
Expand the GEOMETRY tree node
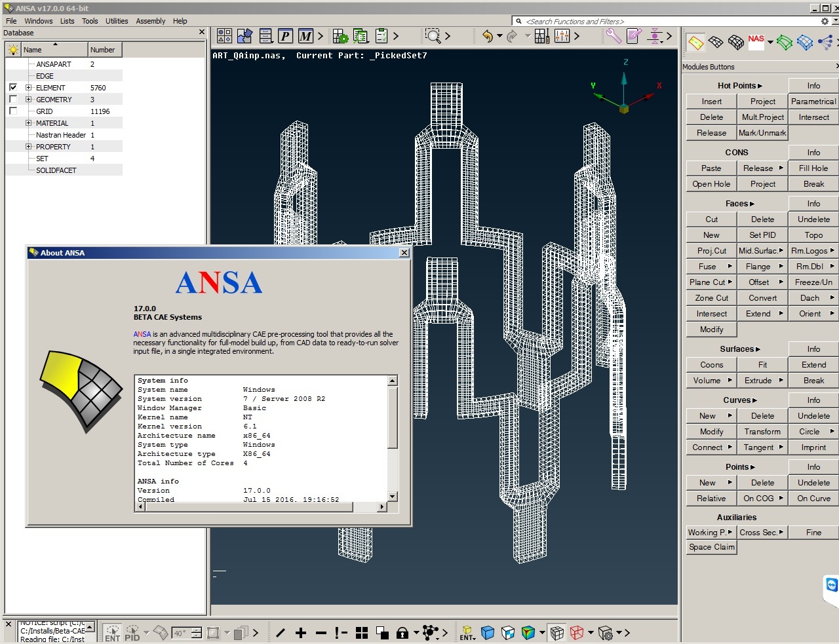(x=28, y=100)
